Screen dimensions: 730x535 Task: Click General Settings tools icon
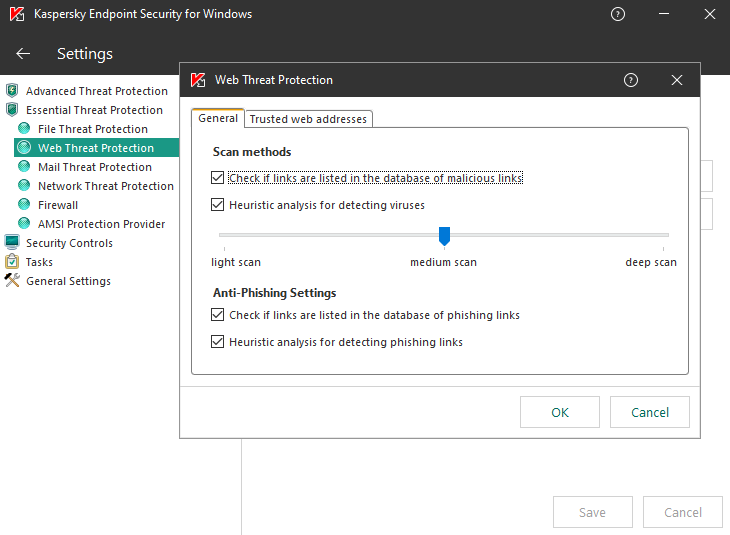pos(12,281)
